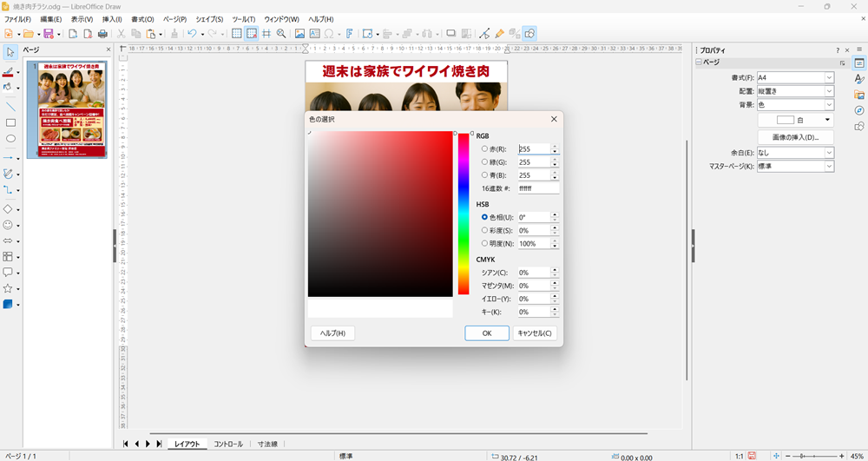Select the Brightness 明度(N) radio button
The width and height of the screenshot is (868, 461).
click(x=484, y=243)
